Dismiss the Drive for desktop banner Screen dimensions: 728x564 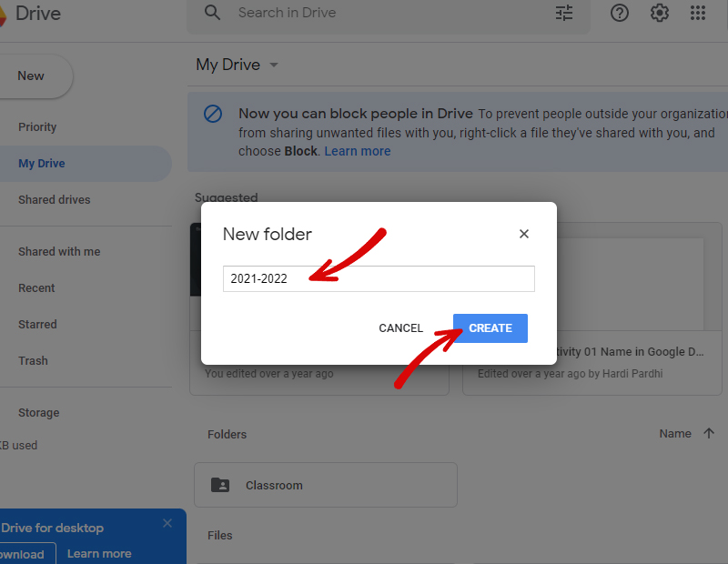pos(167,523)
